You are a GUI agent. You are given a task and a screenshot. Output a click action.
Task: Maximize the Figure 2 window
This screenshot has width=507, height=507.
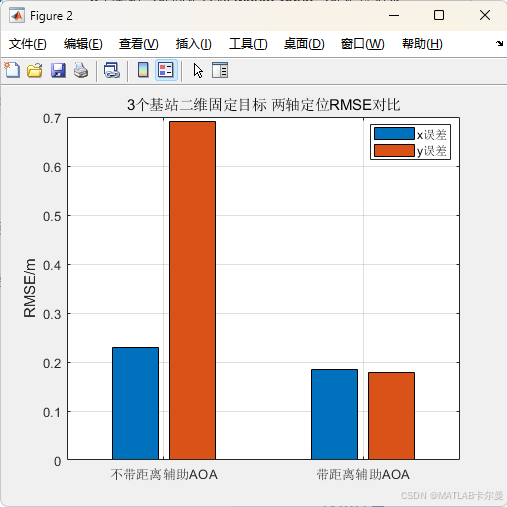coord(439,15)
